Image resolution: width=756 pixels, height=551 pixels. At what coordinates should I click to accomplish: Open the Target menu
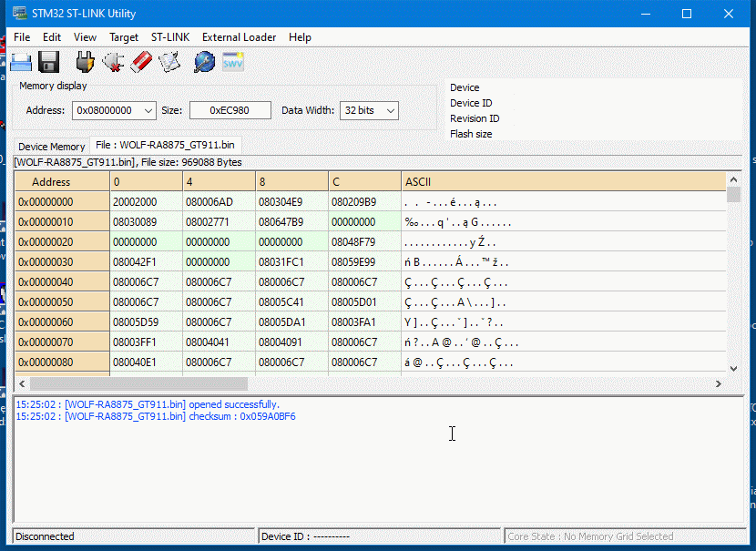tap(123, 37)
